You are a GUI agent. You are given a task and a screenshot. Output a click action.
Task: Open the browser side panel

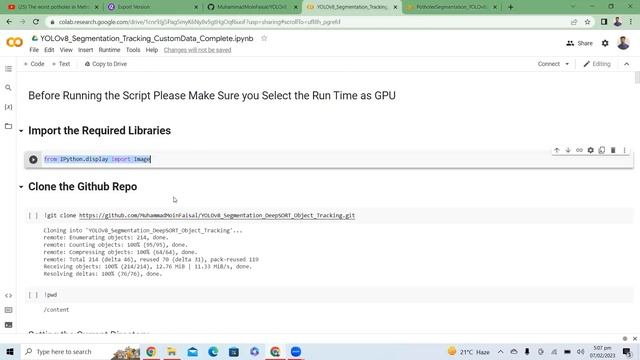604,22
